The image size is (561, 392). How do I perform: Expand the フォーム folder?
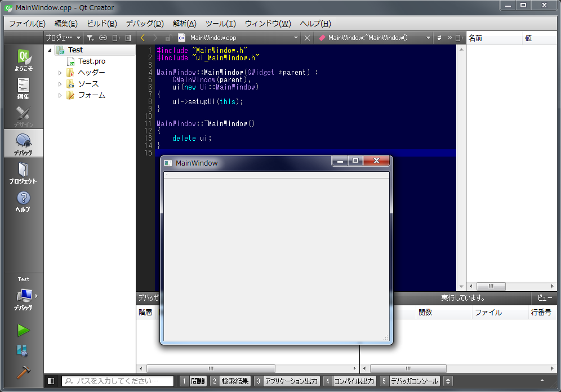tap(60, 96)
